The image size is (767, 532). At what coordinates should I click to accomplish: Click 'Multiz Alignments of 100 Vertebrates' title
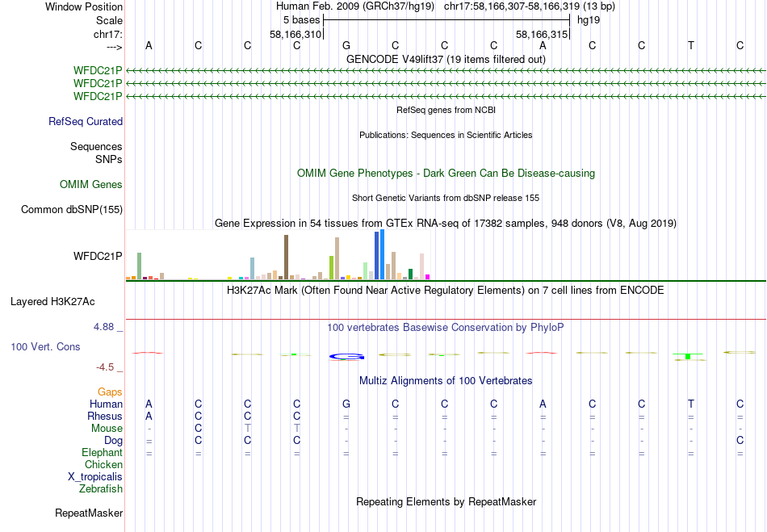click(x=446, y=381)
